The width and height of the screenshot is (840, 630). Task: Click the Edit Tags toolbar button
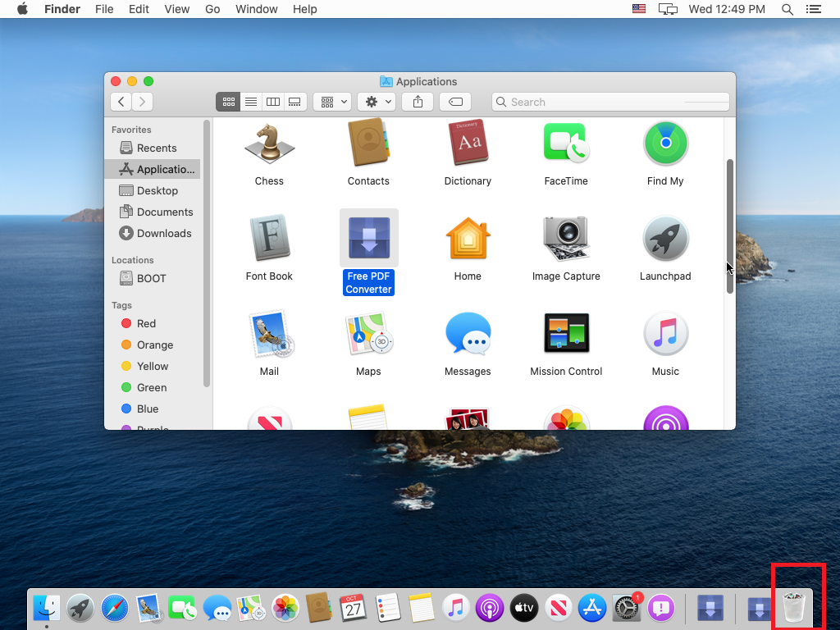455,102
